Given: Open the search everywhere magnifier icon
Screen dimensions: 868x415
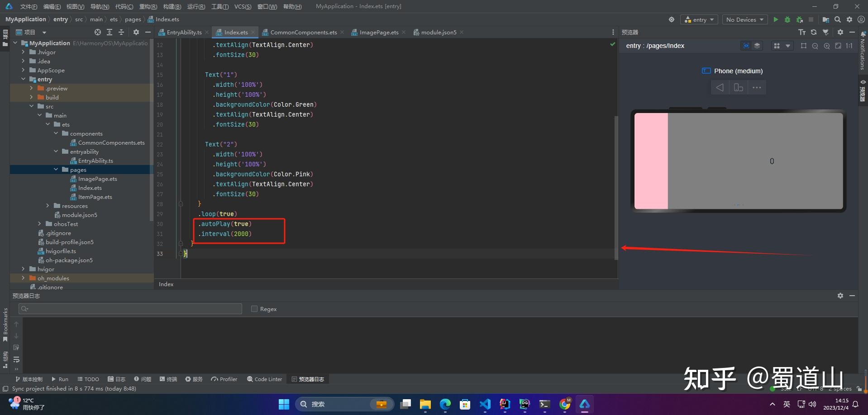Looking at the screenshot, I should coord(838,19).
